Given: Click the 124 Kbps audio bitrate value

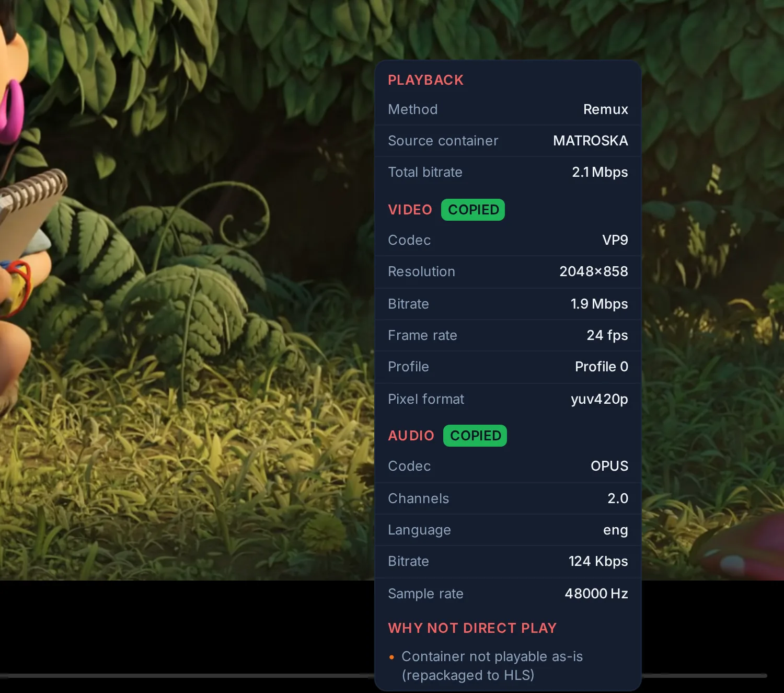Looking at the screenshot, I should (x=598, y=561).
